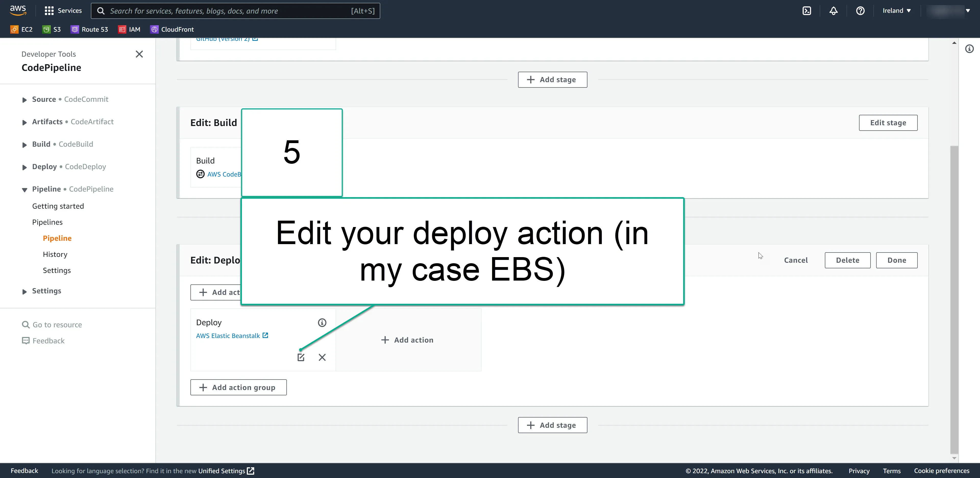Select History in the sidebar
Image resolution: width=980 pixels, height=478 pixels.
55,254
